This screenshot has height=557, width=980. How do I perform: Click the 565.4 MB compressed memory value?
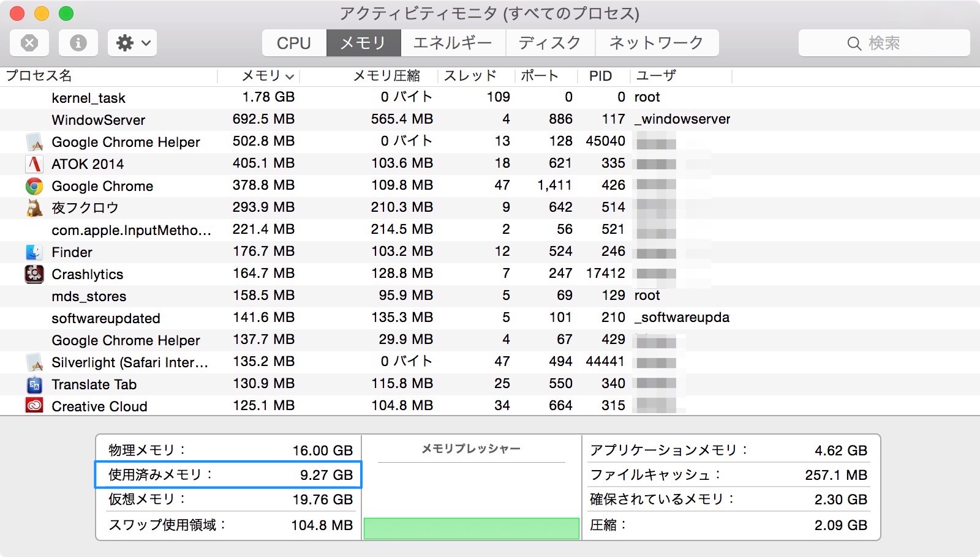[402, 119]
